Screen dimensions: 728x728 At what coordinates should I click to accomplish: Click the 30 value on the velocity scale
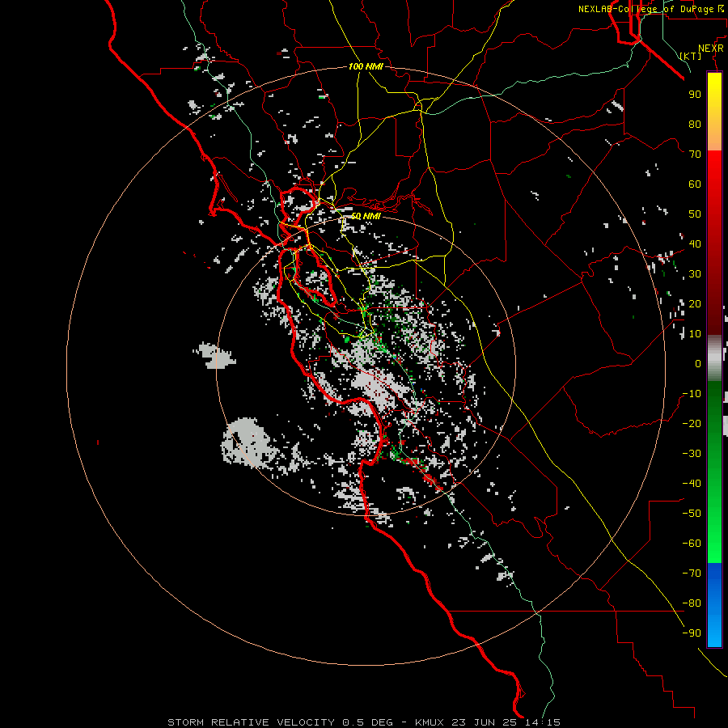click(x=695, y=274)
